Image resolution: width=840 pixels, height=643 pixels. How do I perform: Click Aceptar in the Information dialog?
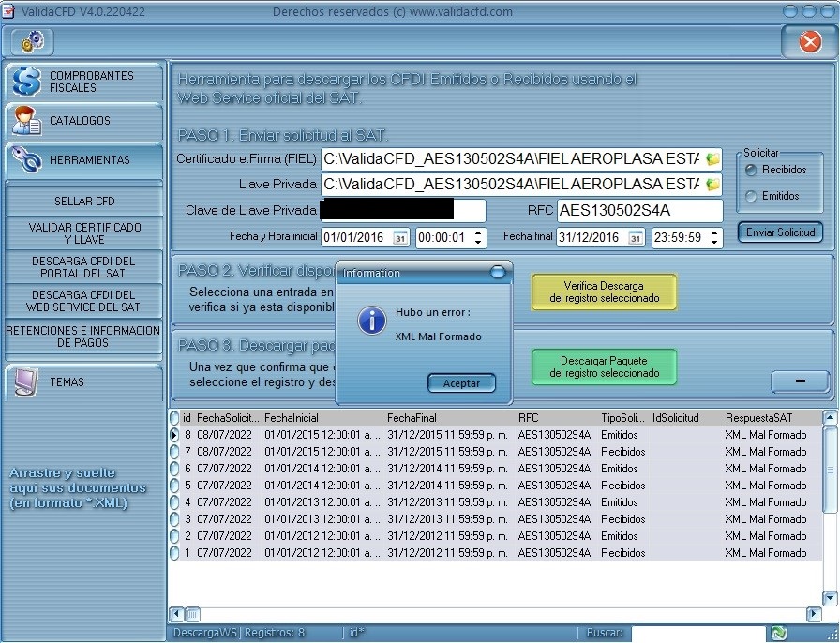pos(461,383)
